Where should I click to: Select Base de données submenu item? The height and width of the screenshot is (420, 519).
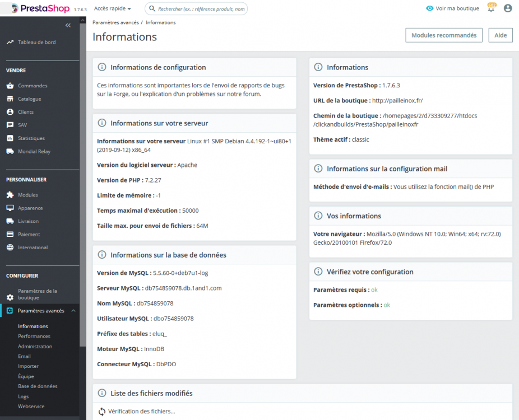point(38,386)
